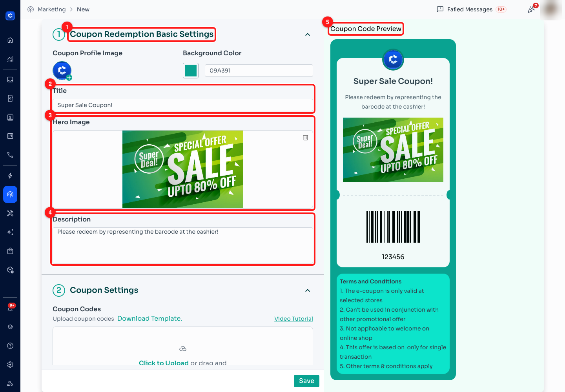The image size is (565, 392).
Task: Click the mobile device icon in sidebar
Action: 10,98
